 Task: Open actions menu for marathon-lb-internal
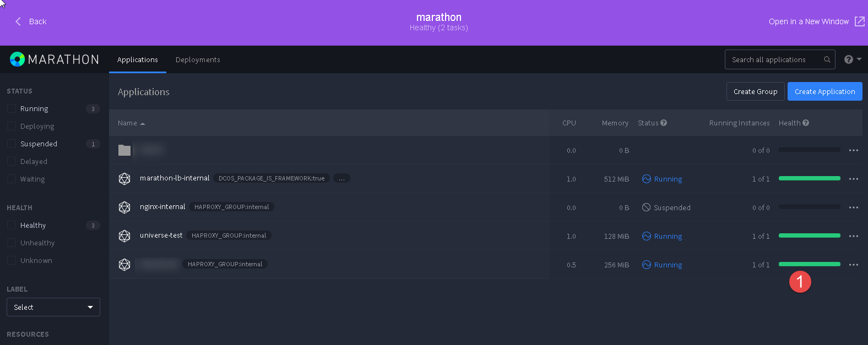point(854,179)
